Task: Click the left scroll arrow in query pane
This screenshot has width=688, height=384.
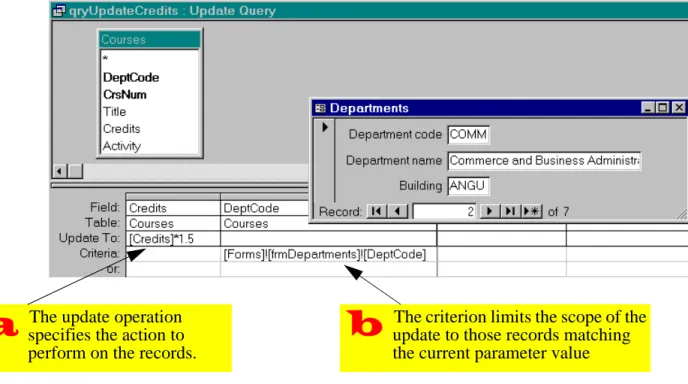Action: pos(60,171)
